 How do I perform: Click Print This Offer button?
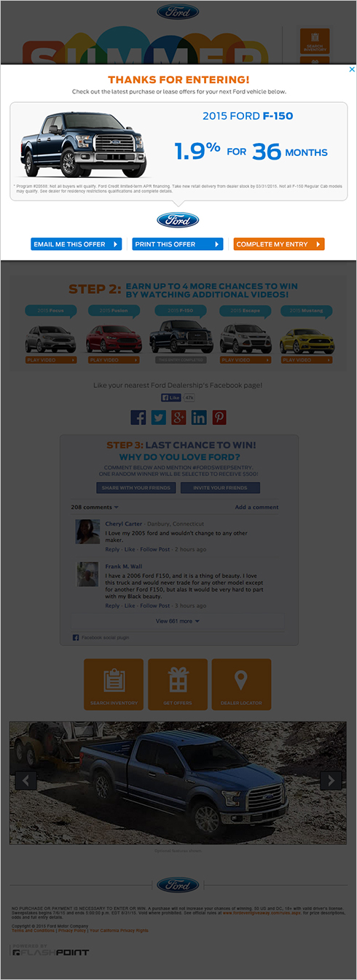click(178, 244)
